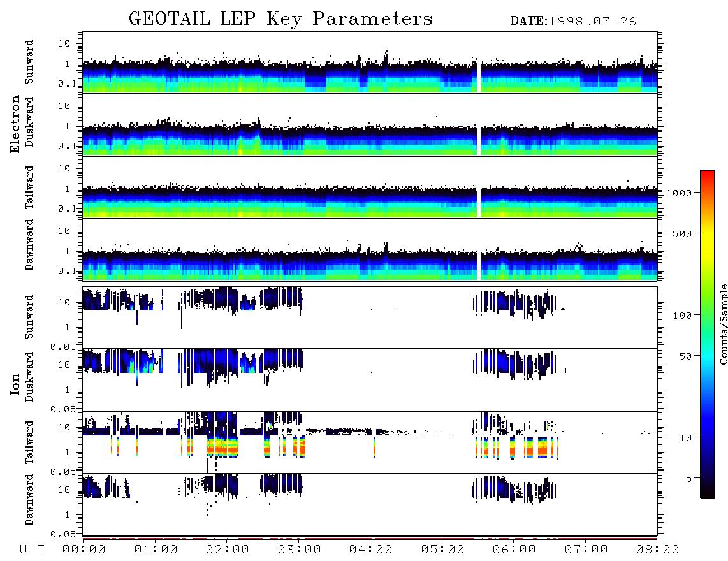Image resolution: width=728 pixels, height=561 pixels.
Task: Click the Ion "Tailward" panel label
Action: point(29,442)
